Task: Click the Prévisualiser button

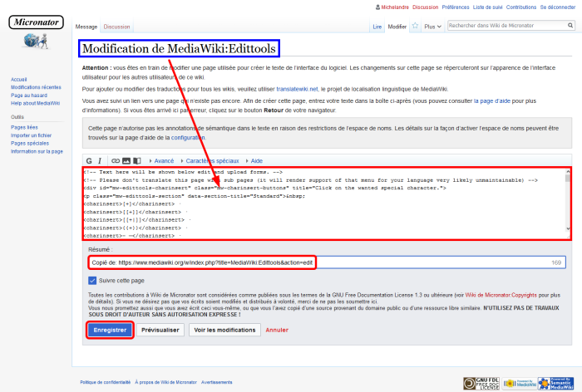Action: [x=160, y=330]
